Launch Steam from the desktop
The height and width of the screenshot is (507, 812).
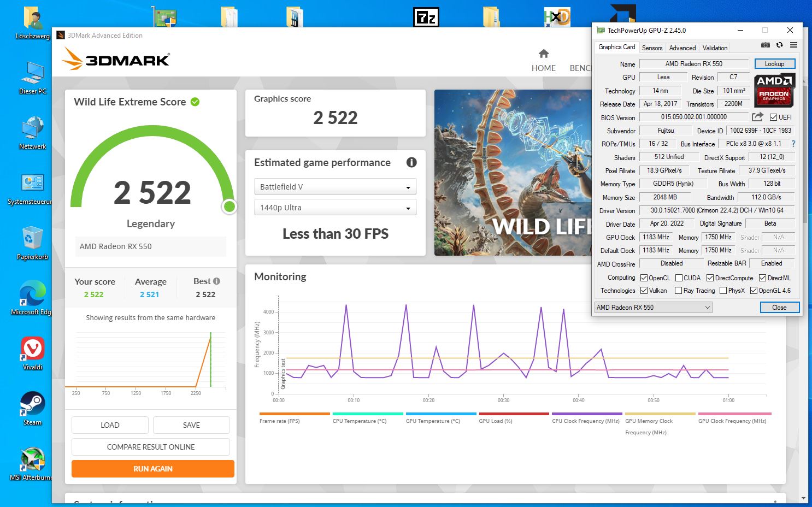coord(33,408)
